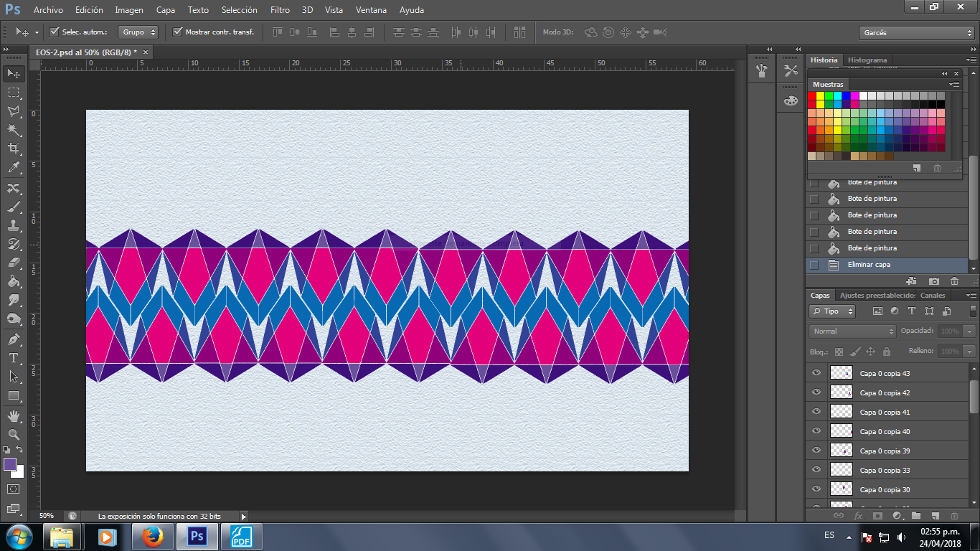The width and height of the screenshot is (980, 551).
Task: Click layer name Capa 0 copia 30
Action: [x=885, y=490]
